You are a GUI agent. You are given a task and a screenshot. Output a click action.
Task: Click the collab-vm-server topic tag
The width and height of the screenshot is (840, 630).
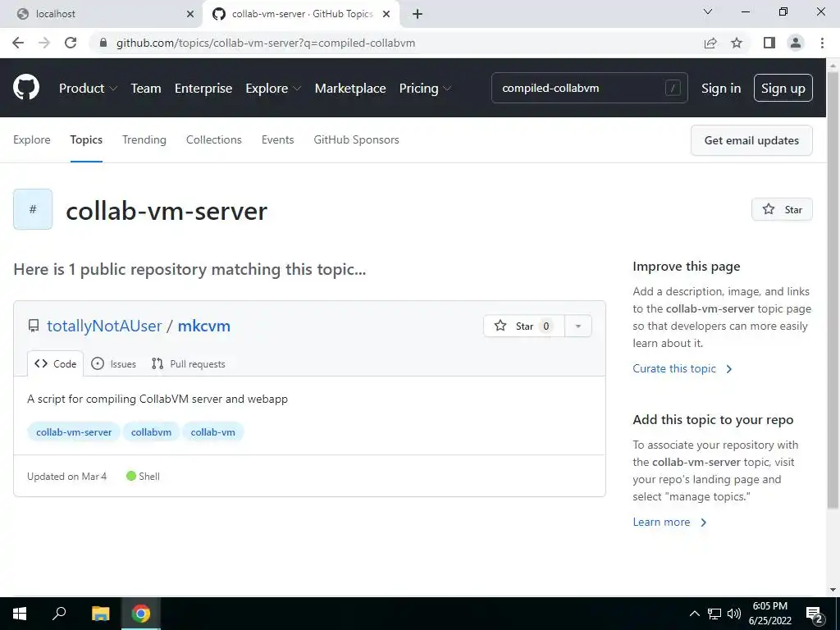point(74,431)
